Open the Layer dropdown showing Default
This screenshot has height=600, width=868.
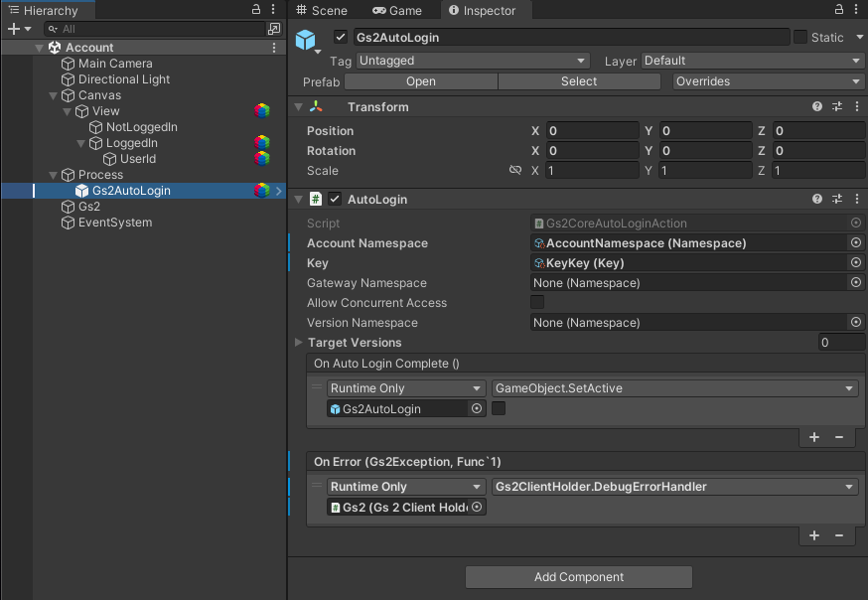[753, 61]
